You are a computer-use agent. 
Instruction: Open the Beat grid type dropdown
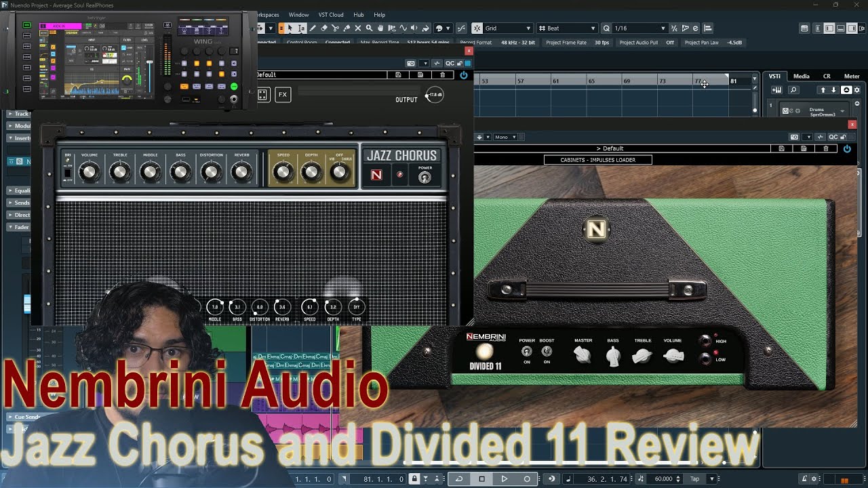[566, 28]
